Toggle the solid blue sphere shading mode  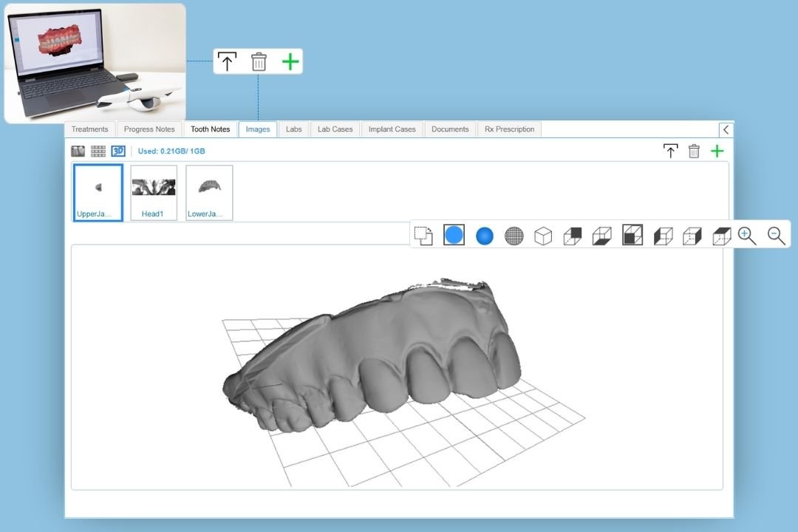tap(484, 235)
